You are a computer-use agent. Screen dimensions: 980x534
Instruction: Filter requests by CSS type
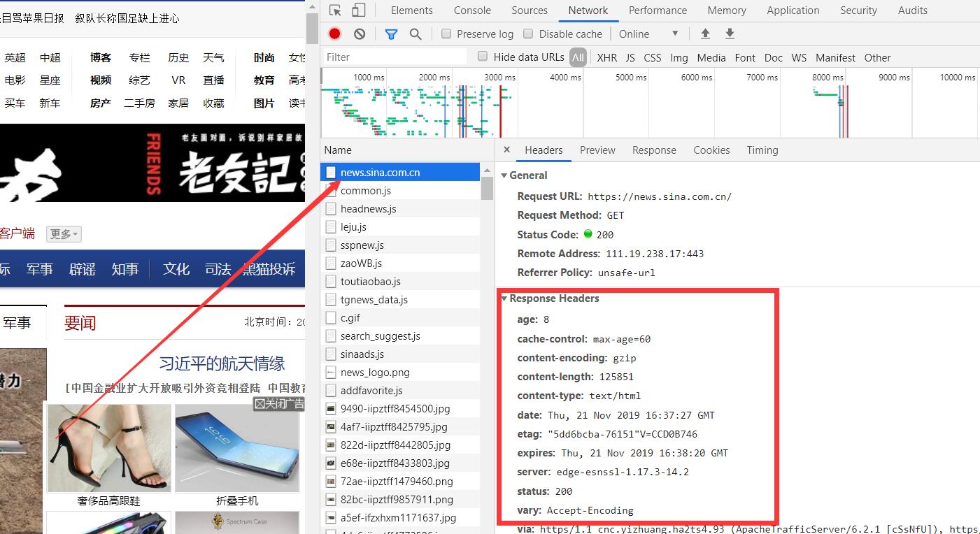click(x=652, y=58)
